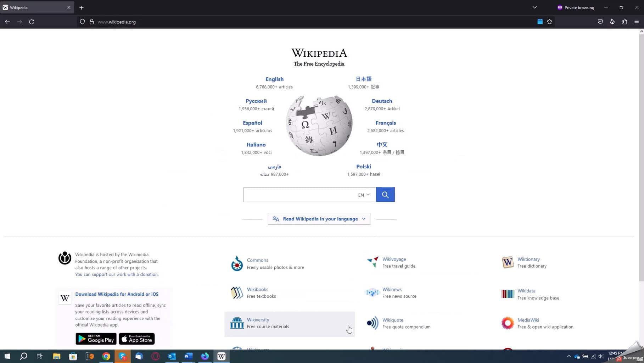Open the فارسی Wikipedia link
This screenshot has height=363, width=644.
[x=274, y=167]
